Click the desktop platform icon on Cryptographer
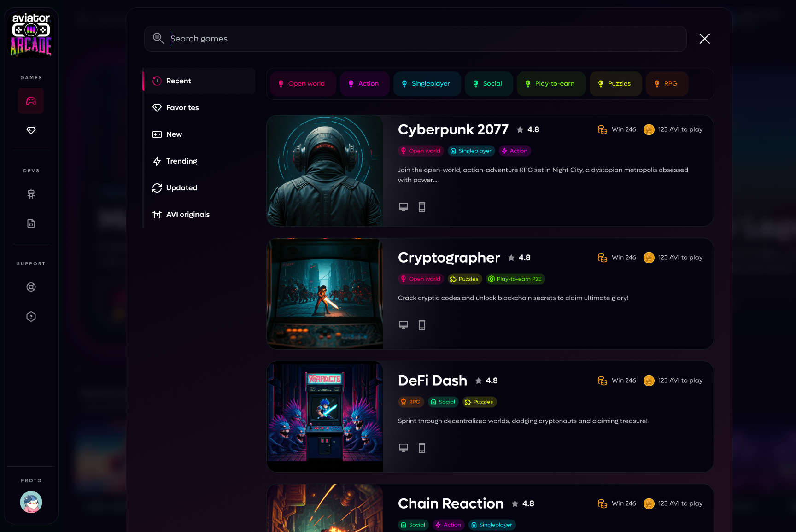The image size is (796, 532). tap(404, 325)
